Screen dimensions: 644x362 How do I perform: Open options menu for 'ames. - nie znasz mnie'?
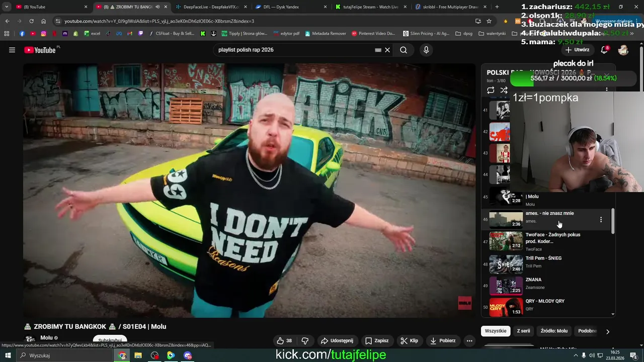[601, 220]
